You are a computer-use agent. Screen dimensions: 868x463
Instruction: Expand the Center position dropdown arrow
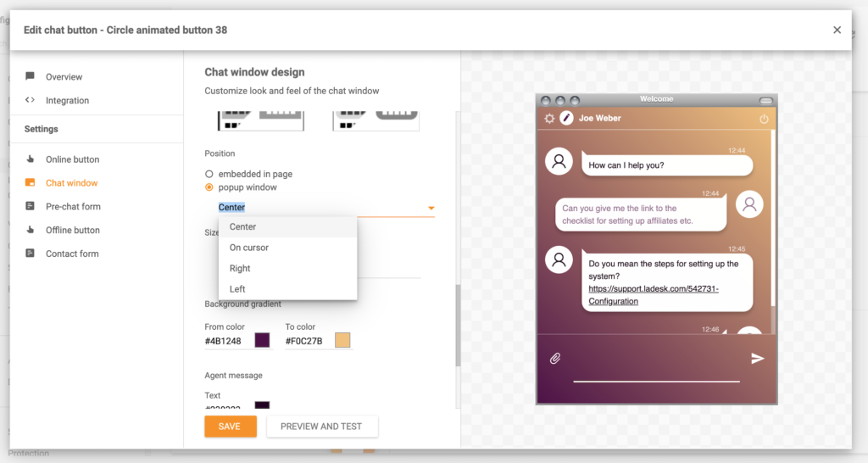coord(431,208)
